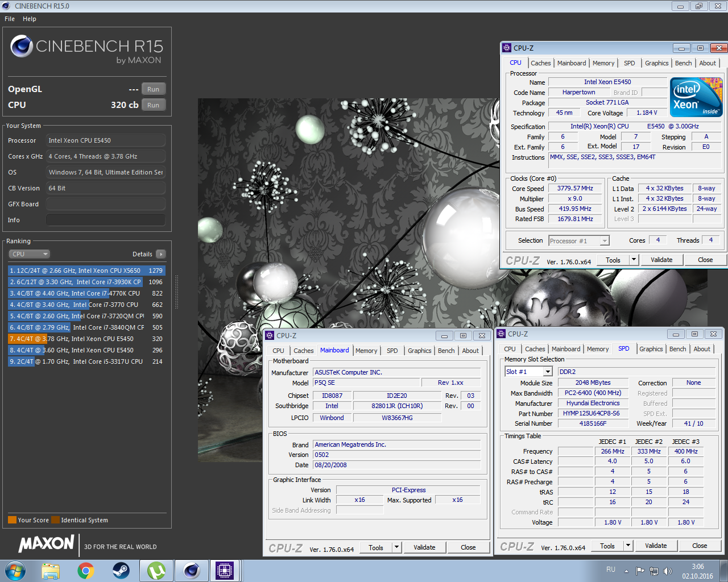Click the volume speaker tray icon
Image resolution: width=728 pixels, height=582 pixels.
pos(668,571)
